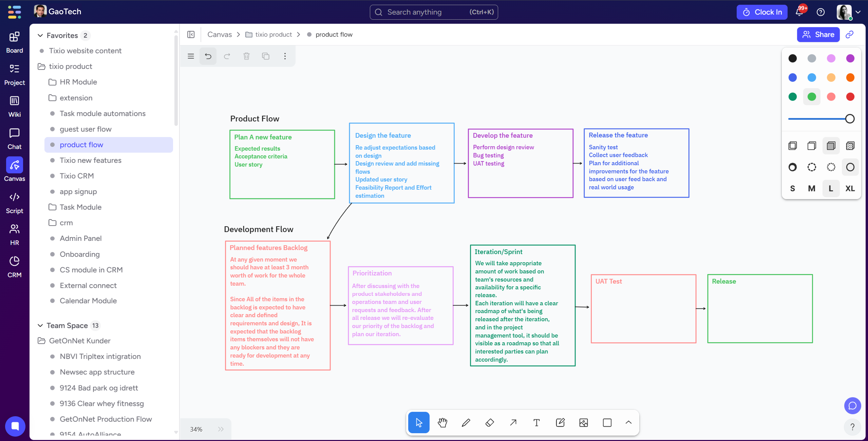Screen dimensions: 868x441
Task: Expand more shape tools chevron
Action: [x=628, y=423]
